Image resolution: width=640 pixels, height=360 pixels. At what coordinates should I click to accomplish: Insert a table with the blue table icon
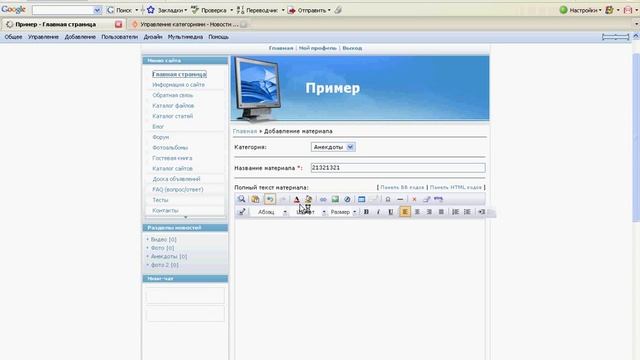coord(362,199)
